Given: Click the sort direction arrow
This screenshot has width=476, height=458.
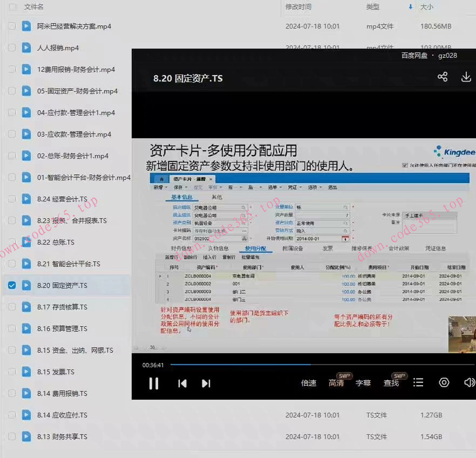Looking at the screenshot, I should tap(410, 6).
